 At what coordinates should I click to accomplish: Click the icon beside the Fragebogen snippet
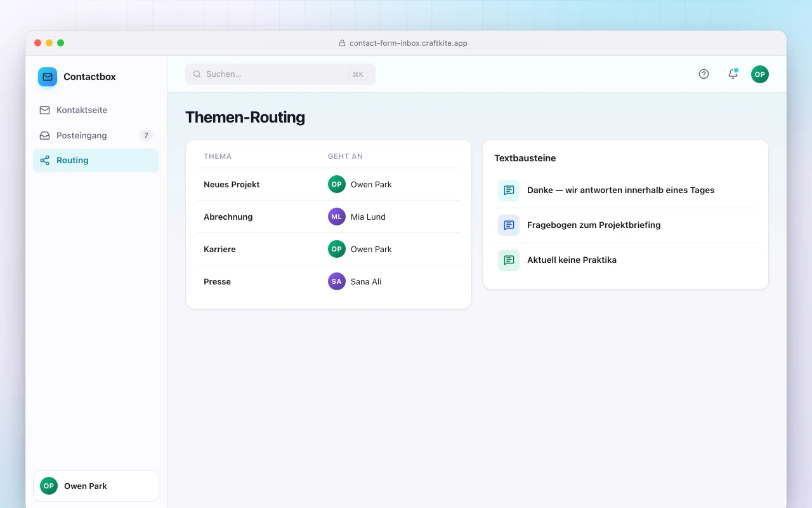tap(509, 225)
